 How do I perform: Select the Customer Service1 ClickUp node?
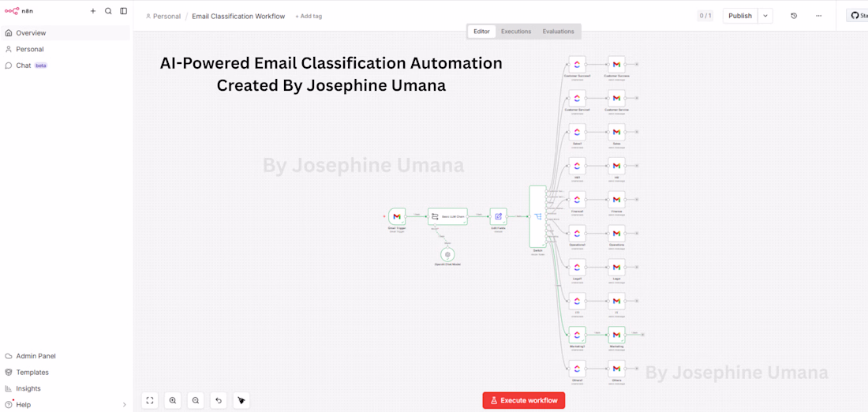578,99
